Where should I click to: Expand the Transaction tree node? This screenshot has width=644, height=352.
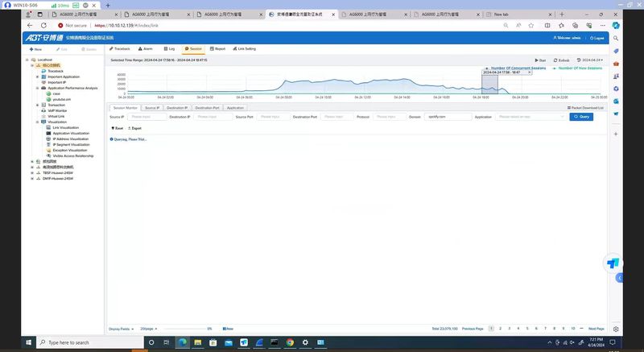coord(37,106)
